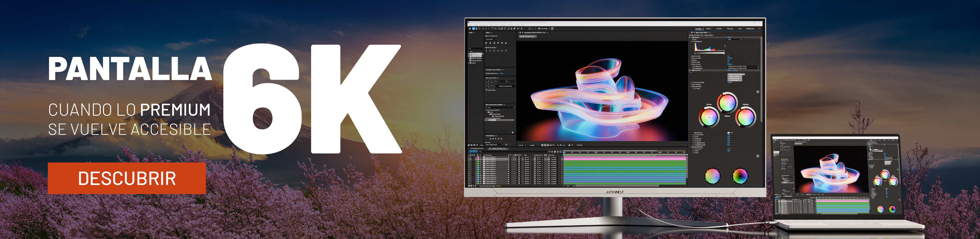
Task: Select the Home icon in After Effects toolbar
Action: coord(470,29)
